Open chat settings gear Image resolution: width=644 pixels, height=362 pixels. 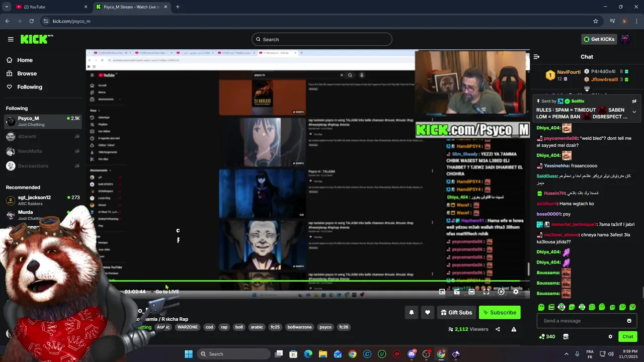[610, 336]
